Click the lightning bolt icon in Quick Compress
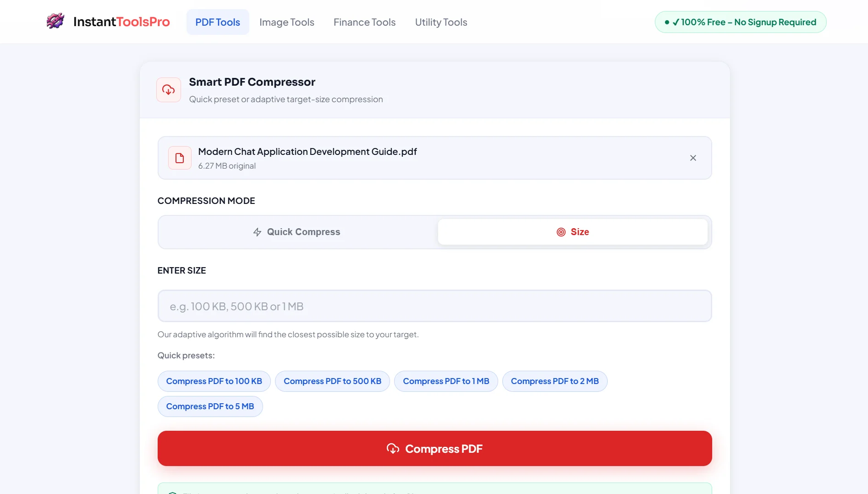Viewport: 868px width, 494px height. [x=257, y=232]
